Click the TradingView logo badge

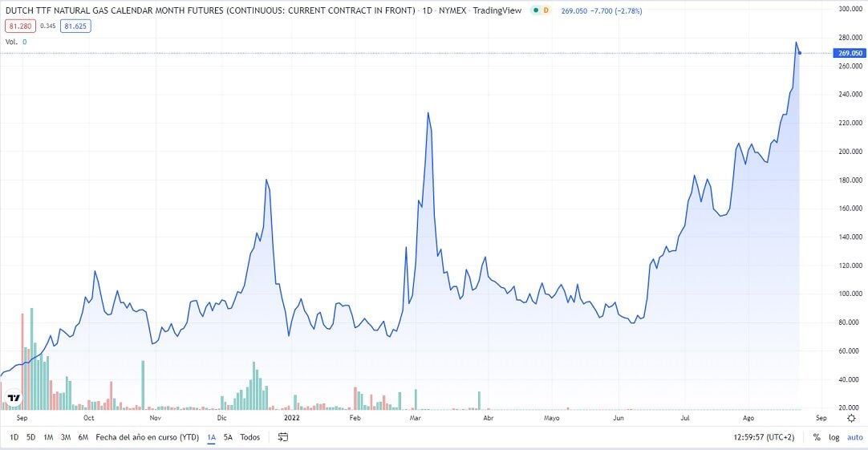coord(14,397)
